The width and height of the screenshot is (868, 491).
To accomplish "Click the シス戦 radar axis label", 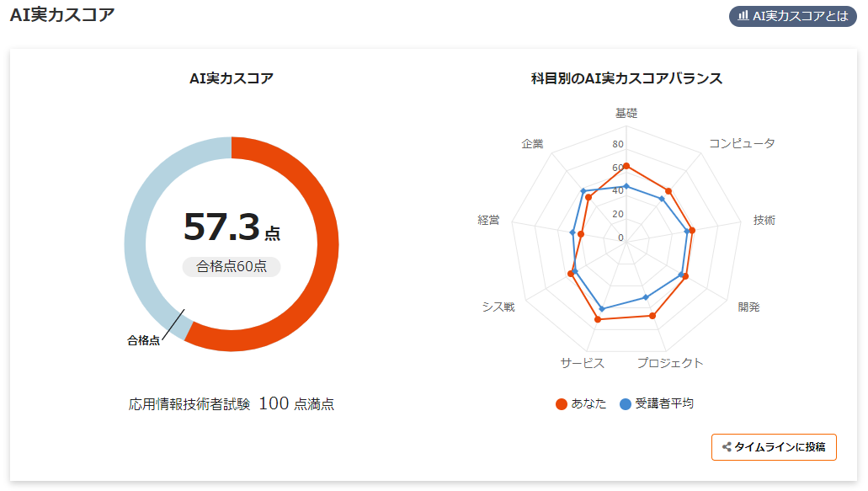I will coord(498,307).
